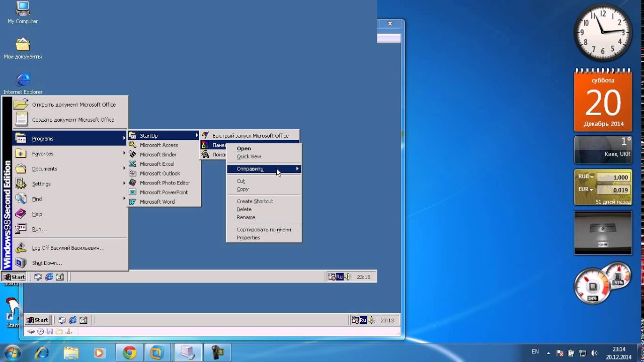
Task: Click Открыть документ Microsoft Office
Action: coord(70,105)
